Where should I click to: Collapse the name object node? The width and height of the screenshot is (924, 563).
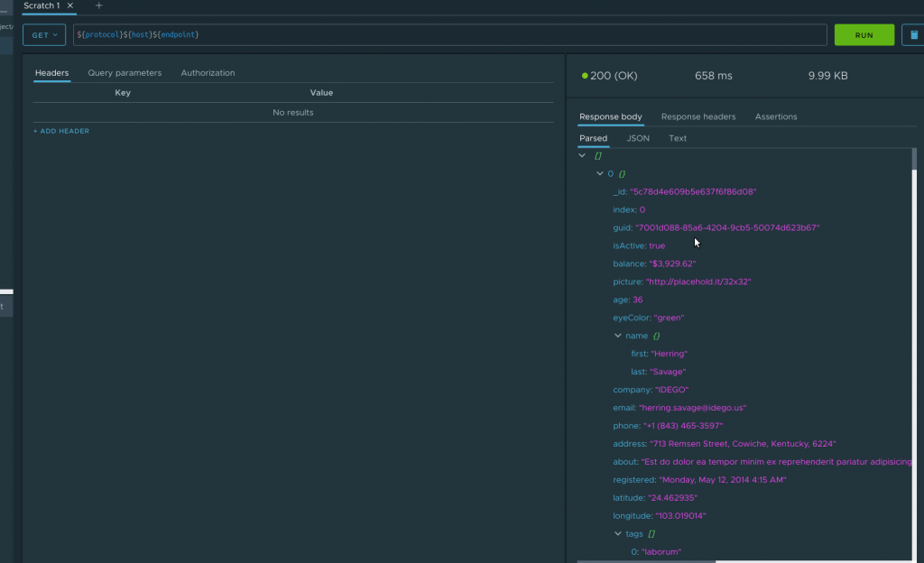[617, 336]
